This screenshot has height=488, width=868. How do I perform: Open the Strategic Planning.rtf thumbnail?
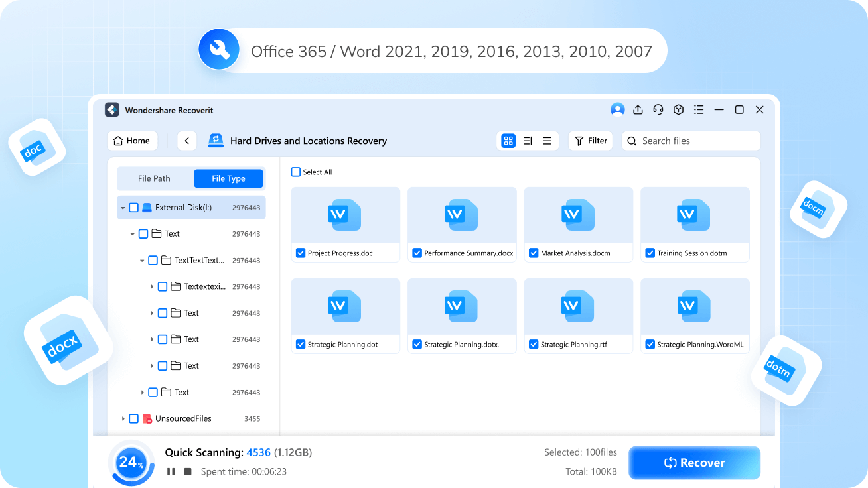(x=579, y=306)
